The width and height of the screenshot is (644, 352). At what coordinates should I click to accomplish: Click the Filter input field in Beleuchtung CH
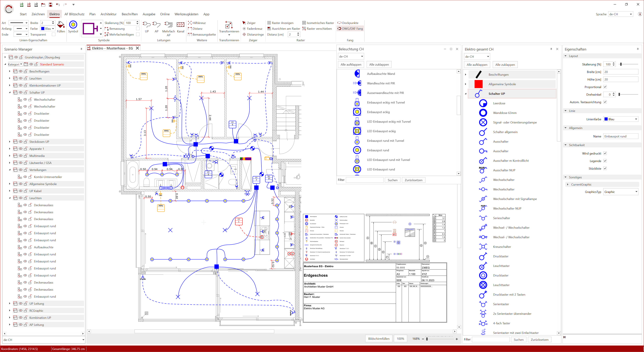tap(364, 180)
